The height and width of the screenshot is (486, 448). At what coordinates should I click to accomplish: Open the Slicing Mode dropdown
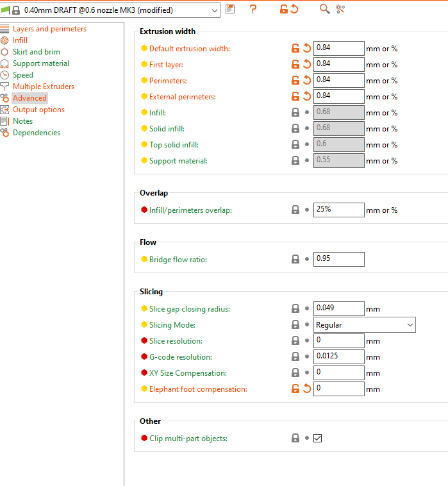[x=364, y=325]
